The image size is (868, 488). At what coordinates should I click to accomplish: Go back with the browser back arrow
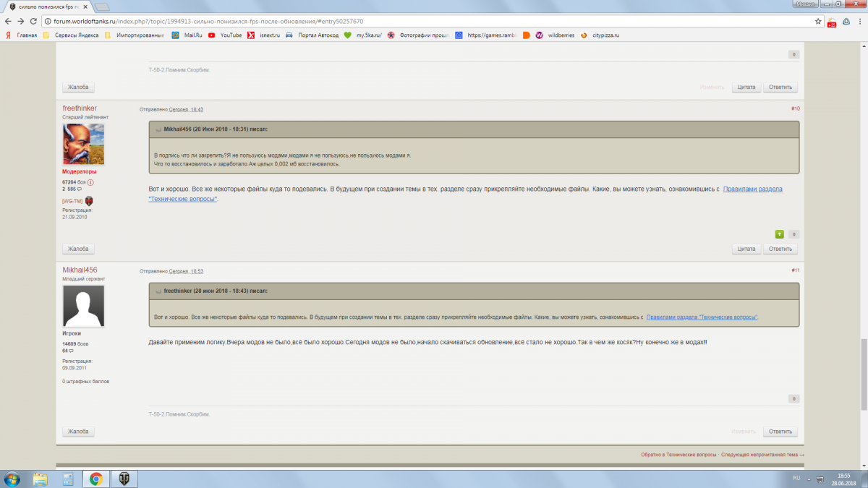coord(7,22)
